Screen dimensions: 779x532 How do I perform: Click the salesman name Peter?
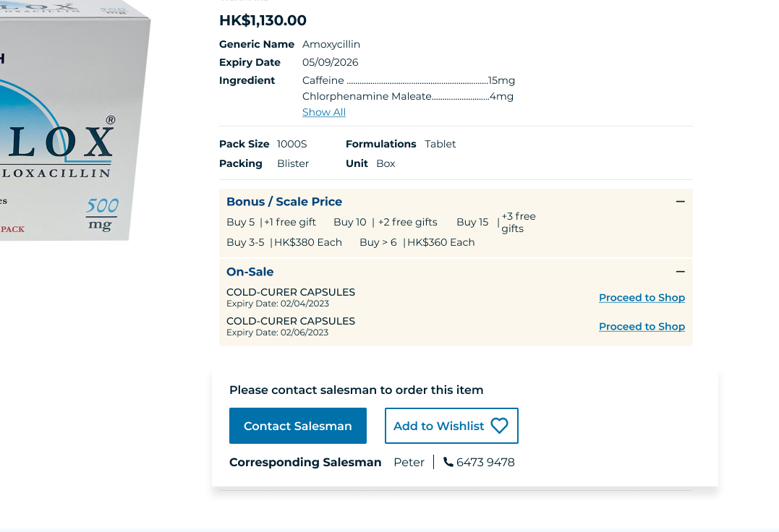409,462
